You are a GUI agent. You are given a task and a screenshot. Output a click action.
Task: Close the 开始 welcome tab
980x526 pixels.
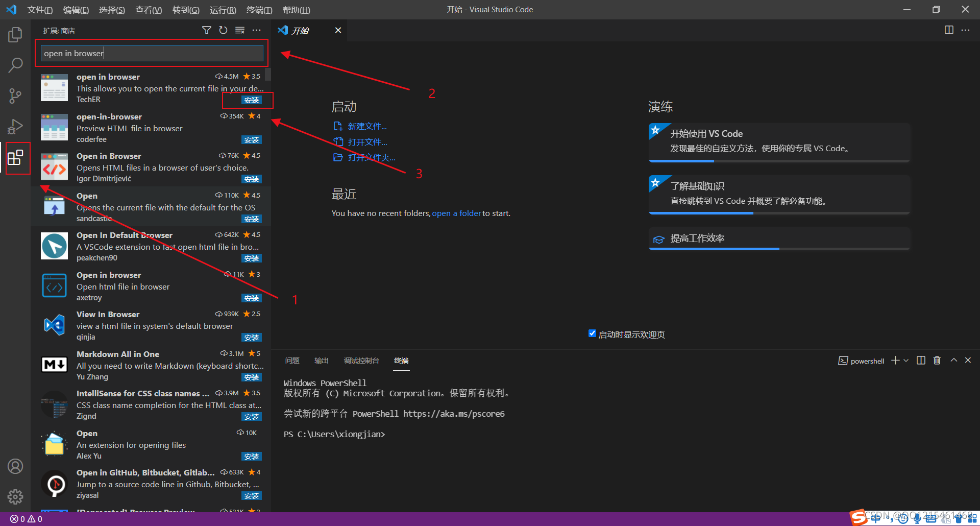pyautogui.click(x=338, y=31)
